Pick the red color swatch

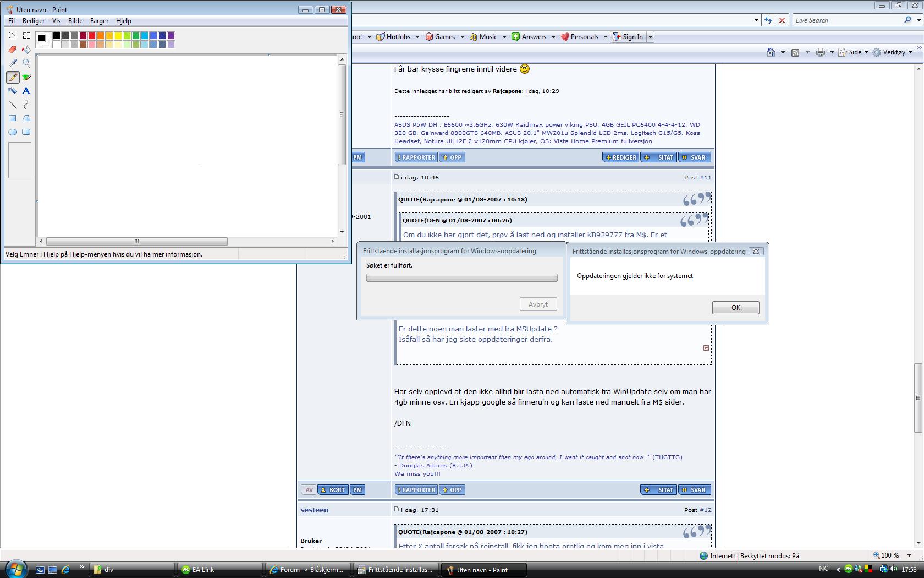[92, 36]
